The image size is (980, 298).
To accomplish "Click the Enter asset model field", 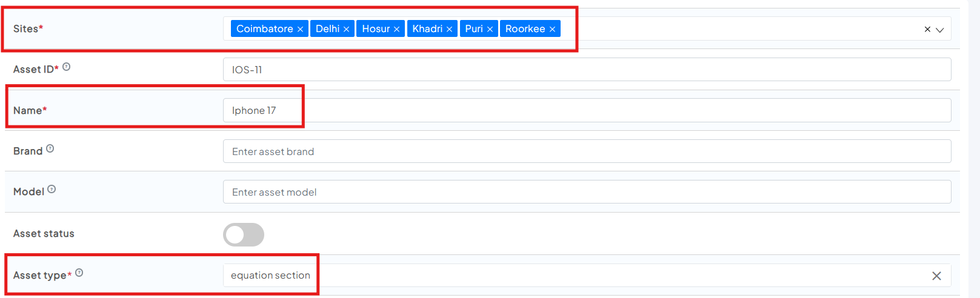I will coord(587,192).
